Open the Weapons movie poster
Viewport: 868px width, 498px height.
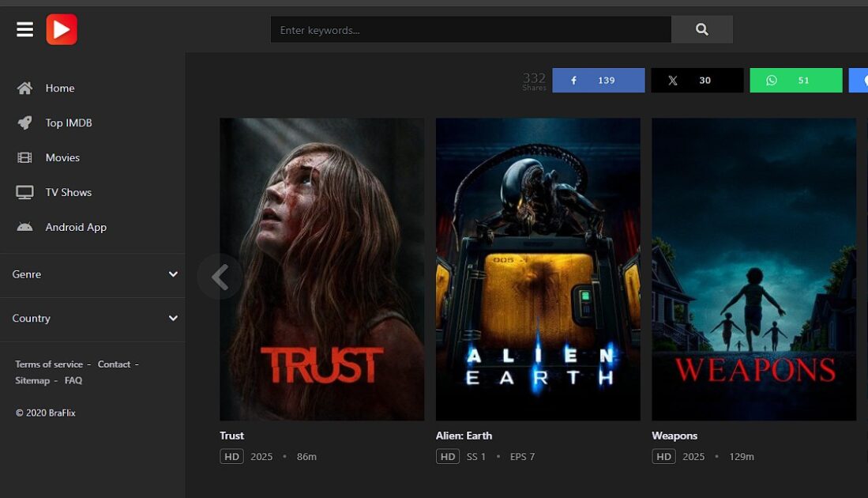coord(754,270)
